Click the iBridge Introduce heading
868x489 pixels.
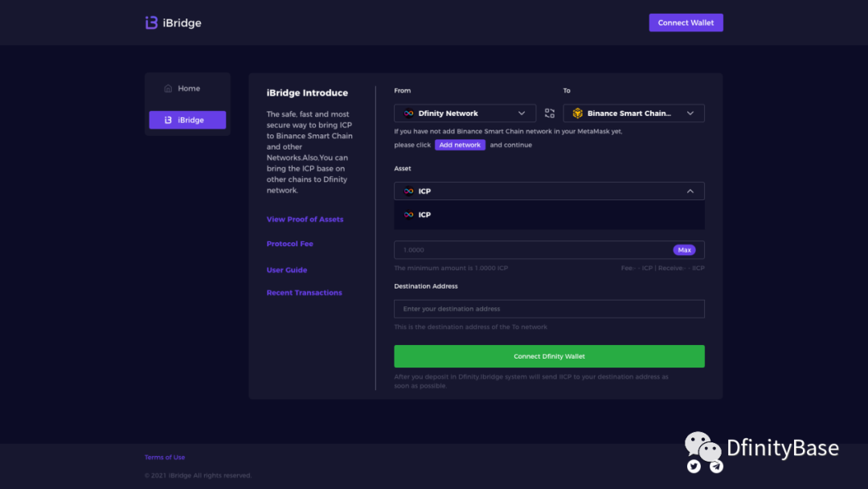tap(307, 93)
